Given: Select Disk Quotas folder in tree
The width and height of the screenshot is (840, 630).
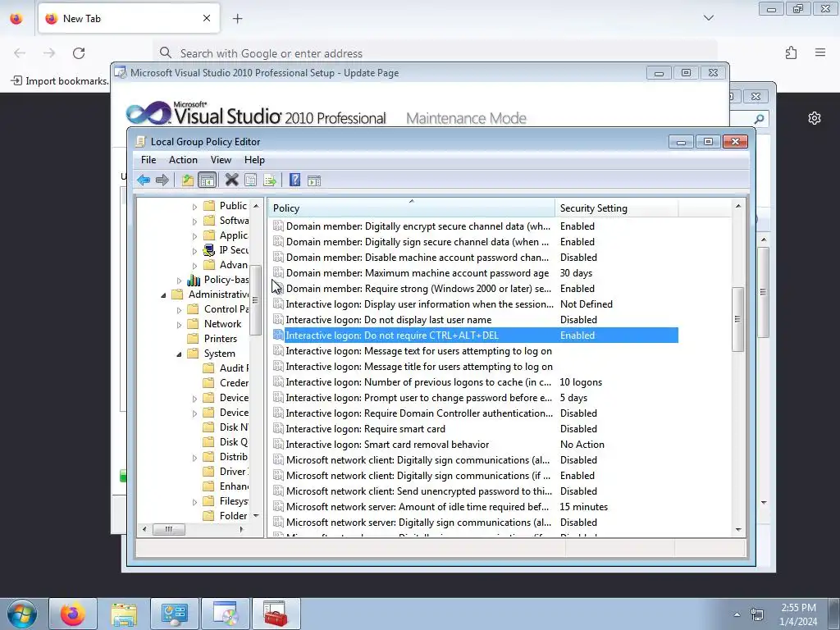Looking at the screenshot, I should coord(226,442).
